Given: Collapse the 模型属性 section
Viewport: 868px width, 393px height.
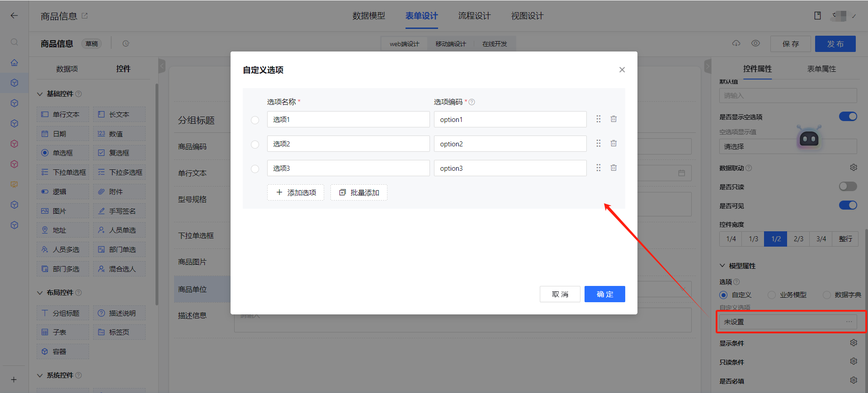Looking at the screenshot, I should (722, 266).
